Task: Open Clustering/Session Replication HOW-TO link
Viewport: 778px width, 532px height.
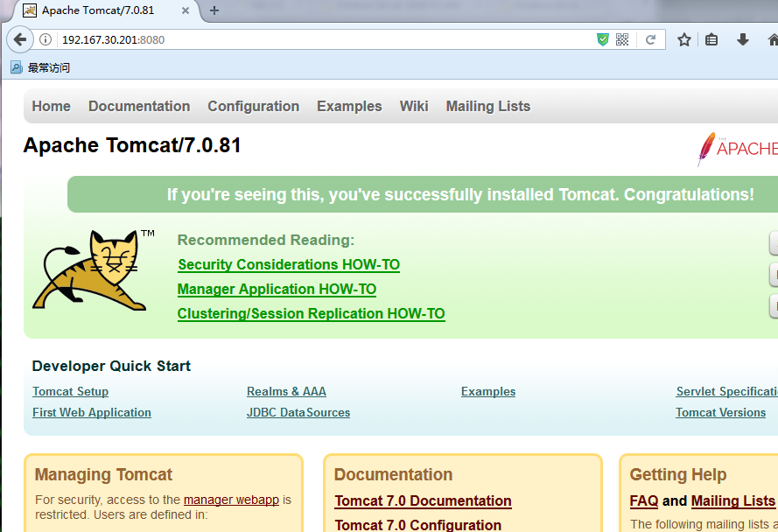Action: coord(311,313)
